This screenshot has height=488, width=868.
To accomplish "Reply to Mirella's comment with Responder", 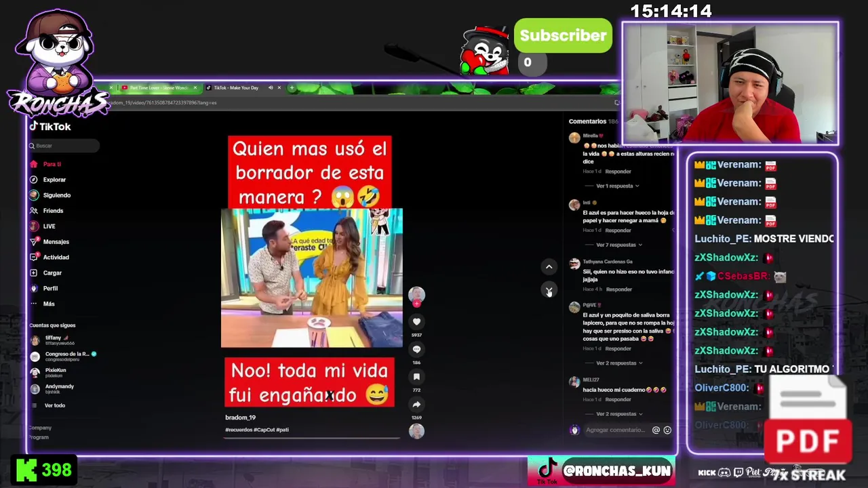I will point(618,171).
